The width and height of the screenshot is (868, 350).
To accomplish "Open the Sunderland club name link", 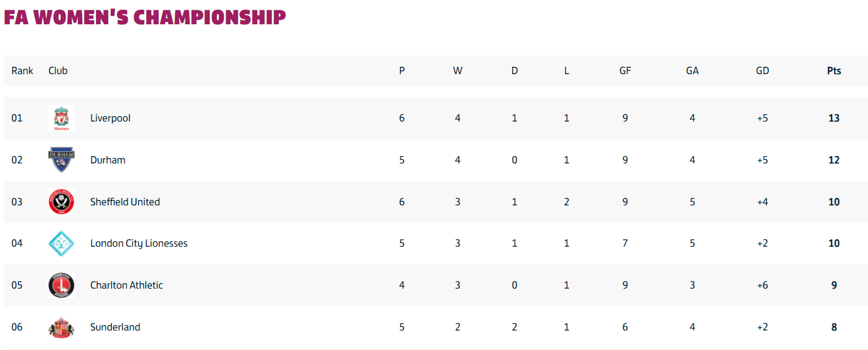I will 115,327.
